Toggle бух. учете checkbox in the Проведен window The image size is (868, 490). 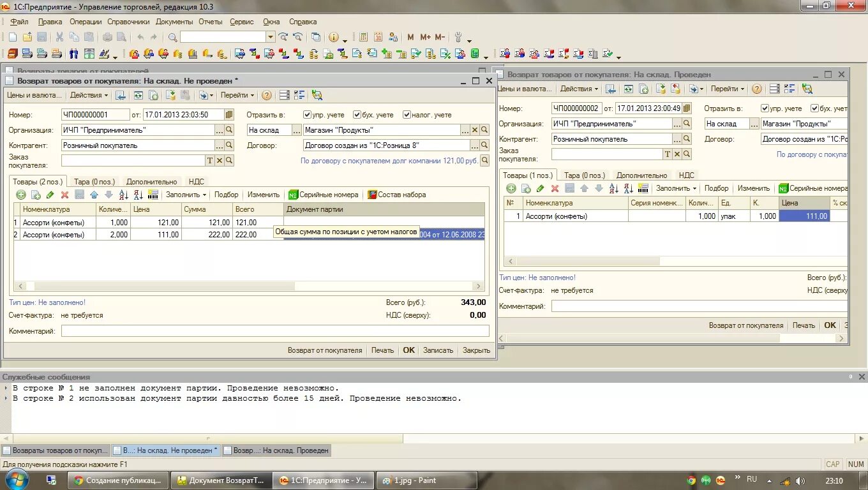[814, 108]
